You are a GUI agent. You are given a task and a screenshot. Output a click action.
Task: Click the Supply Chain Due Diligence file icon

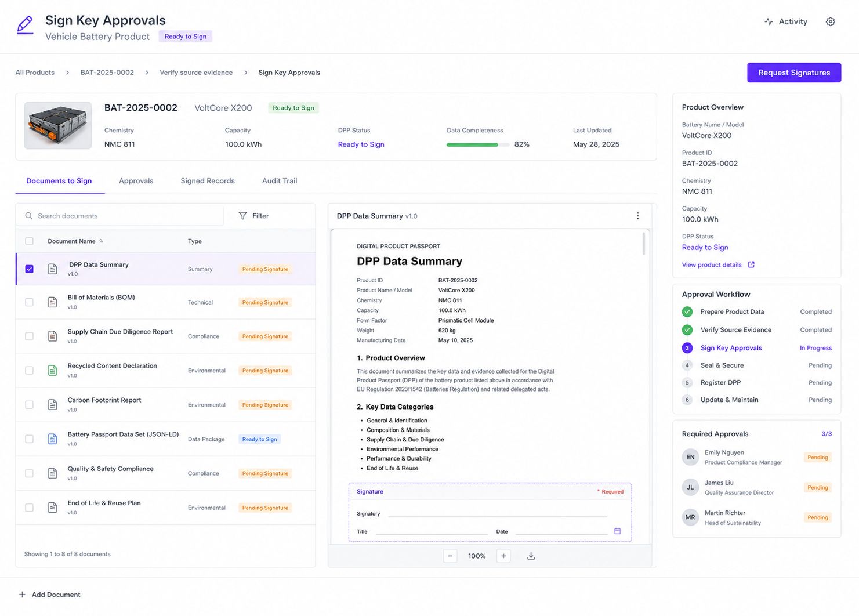point(52,336)
